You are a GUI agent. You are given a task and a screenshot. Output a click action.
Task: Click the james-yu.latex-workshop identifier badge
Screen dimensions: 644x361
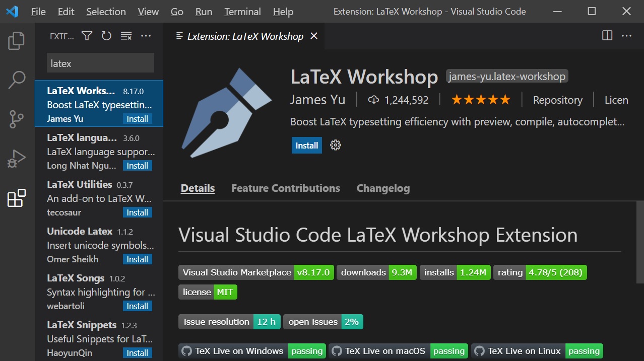507,77
